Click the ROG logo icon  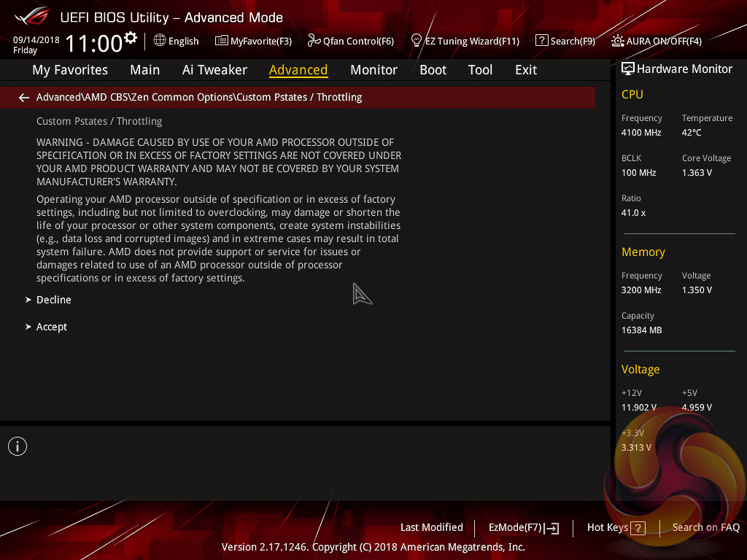(31, 16)
